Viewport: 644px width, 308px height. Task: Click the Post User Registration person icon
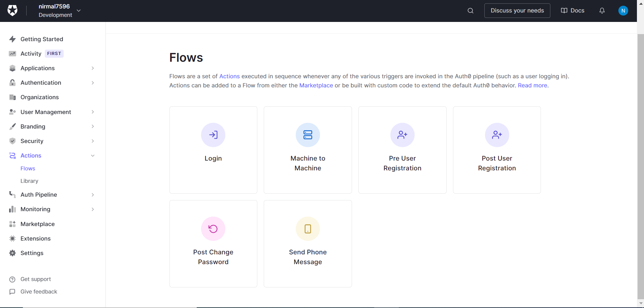coord(497,135)
